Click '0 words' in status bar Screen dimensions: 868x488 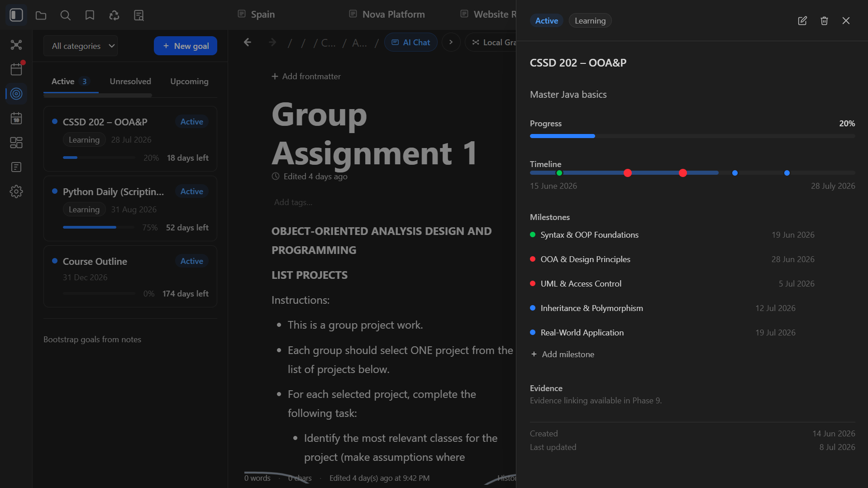coord(257,478)
